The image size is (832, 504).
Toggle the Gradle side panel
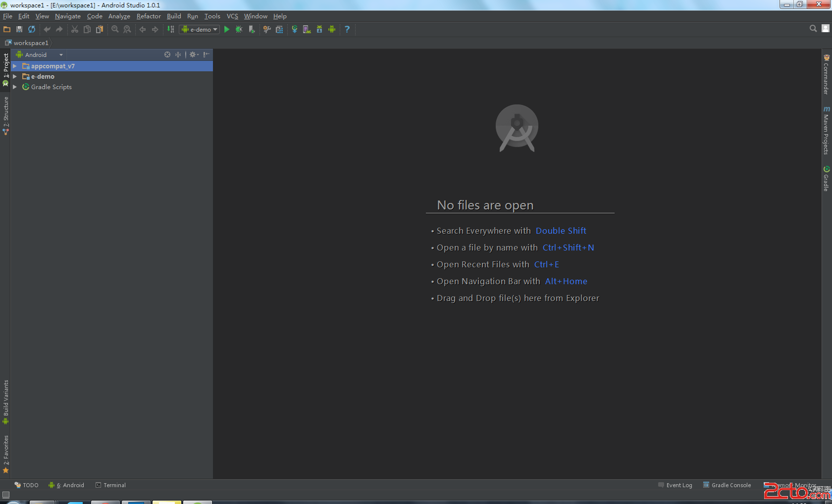[x=826, y=178]
